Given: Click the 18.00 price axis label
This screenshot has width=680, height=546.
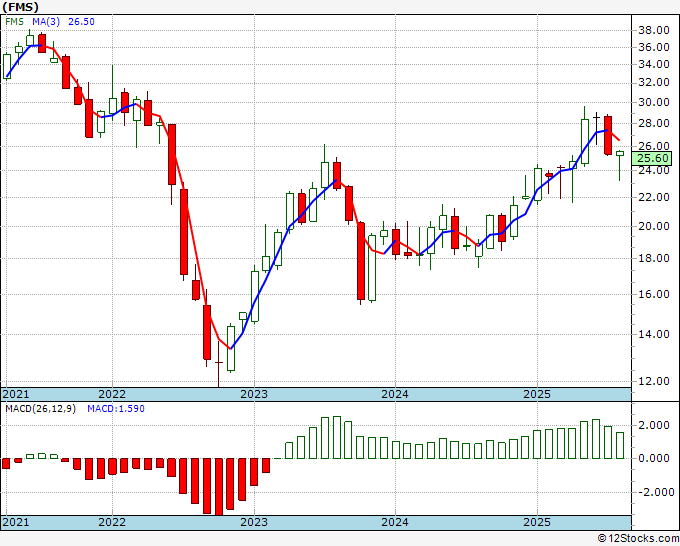Looking at the screenshot, I should click(x=653, y=258).
